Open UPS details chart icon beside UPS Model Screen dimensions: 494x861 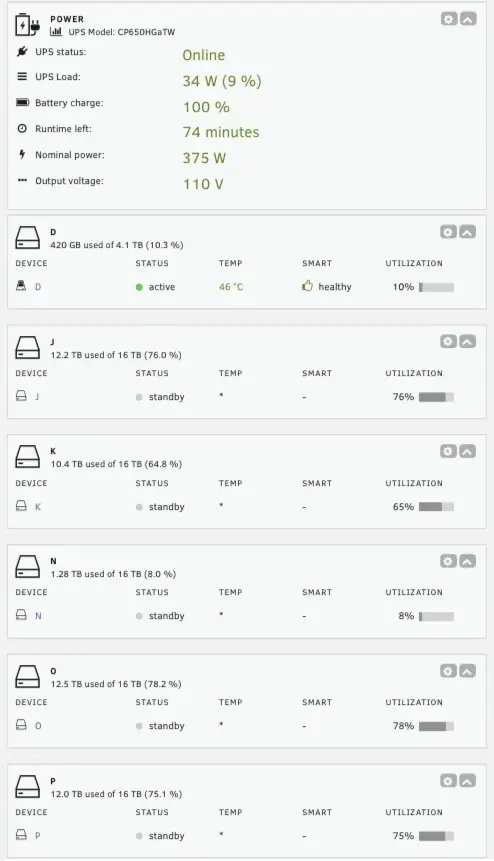pyautogui.click(x=56, y=31)
